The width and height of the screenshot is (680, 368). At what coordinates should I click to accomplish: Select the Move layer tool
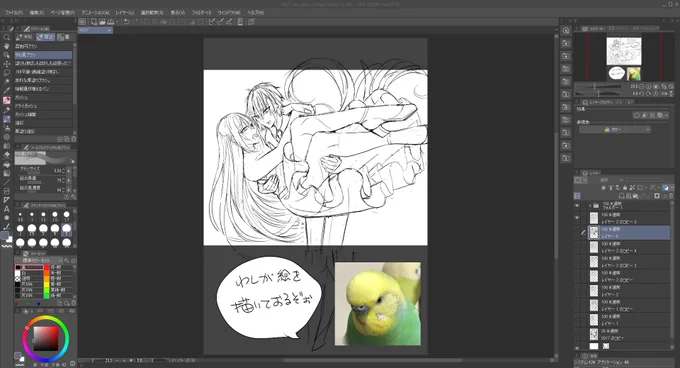(7, 64)
